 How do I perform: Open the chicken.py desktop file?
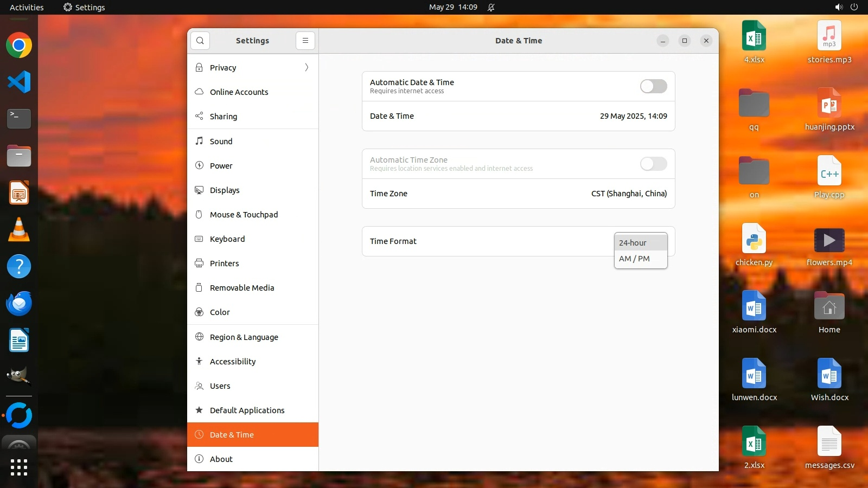point(754,246)
